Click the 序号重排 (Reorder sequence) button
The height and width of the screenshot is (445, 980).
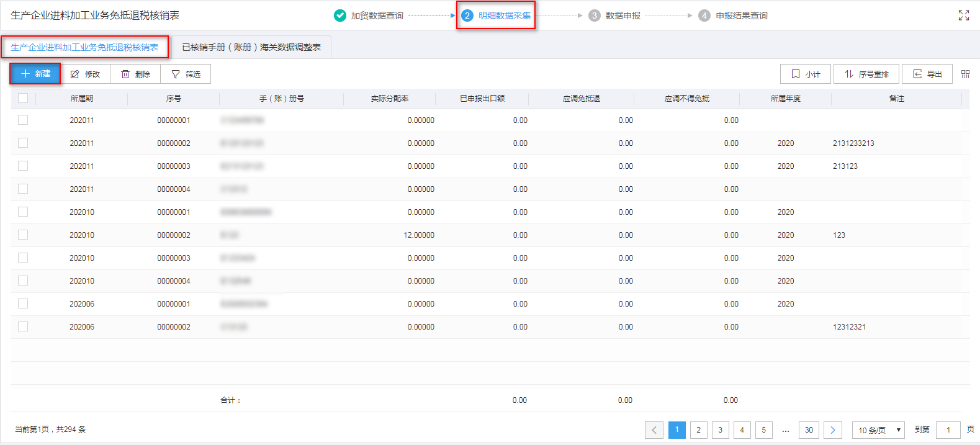click(866, 74)
